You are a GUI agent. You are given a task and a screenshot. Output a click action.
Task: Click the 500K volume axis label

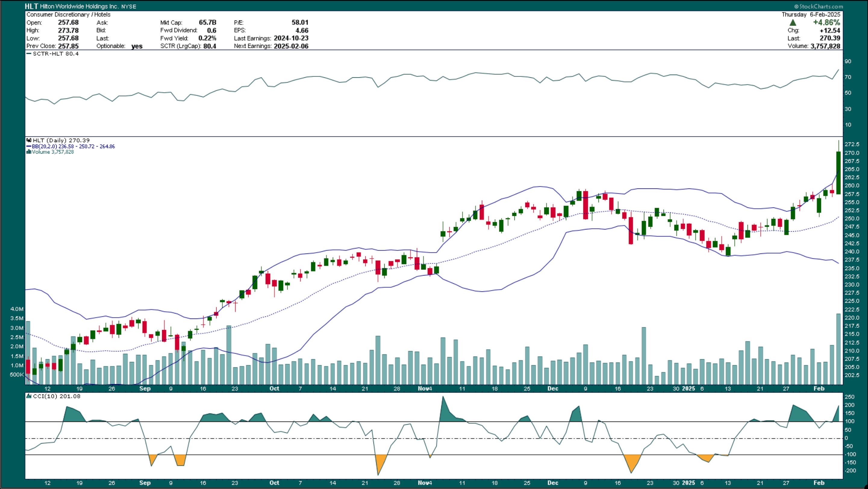17,375
